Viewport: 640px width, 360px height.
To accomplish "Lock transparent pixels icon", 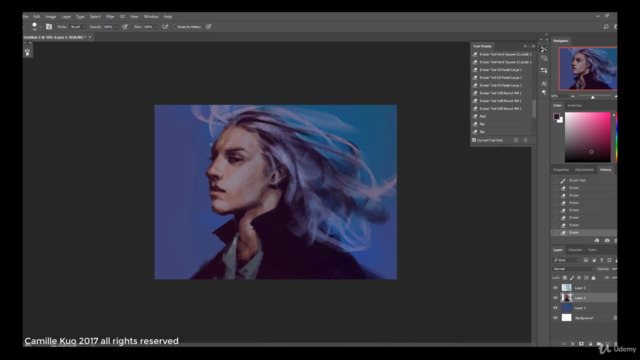I will [x=565, y=278].
